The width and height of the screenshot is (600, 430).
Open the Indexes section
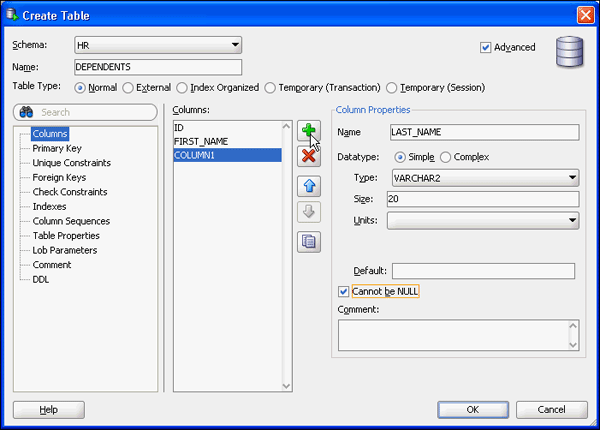[49, 207]
